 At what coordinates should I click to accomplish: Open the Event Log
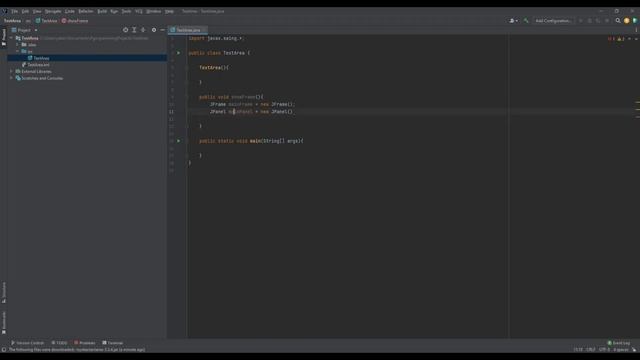619,343
